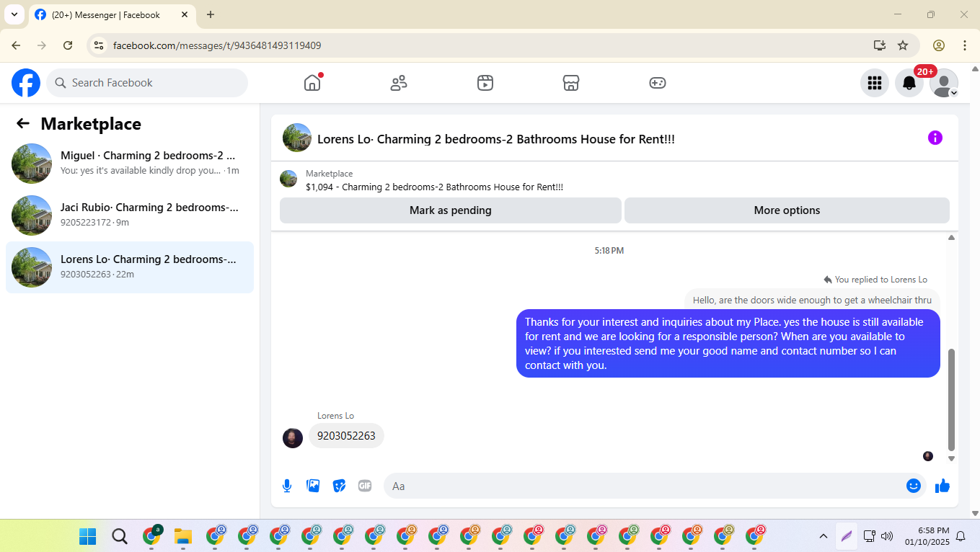
Task: Click the taskbar volume speaker icon
Action: pos(887,536)
